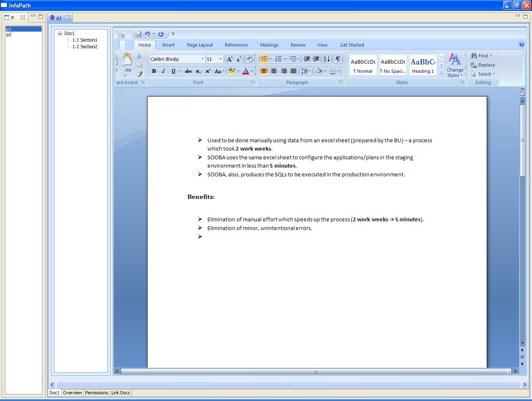Apply the No Spacing style
The width and height of the screenshot is (532, 401).
coord(393,65)
